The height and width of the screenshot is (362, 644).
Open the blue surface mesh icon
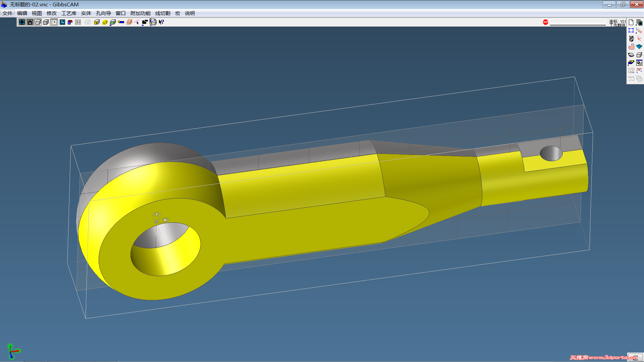639,47
